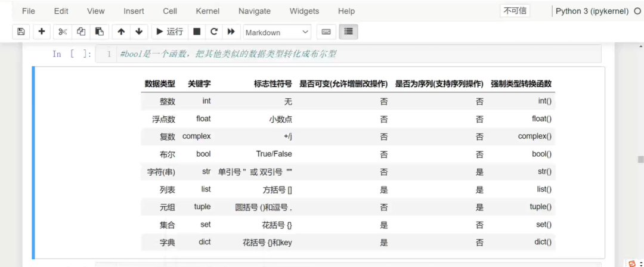This screenshot has height=267, width=644.
Task: Toggle the table of contents list icon
Action: click(348, 32)
